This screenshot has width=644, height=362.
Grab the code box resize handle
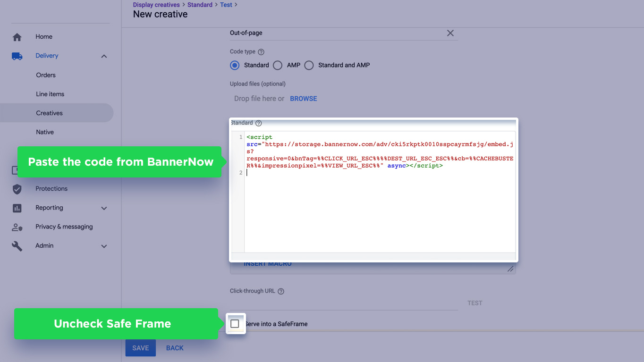pos(510,269)
